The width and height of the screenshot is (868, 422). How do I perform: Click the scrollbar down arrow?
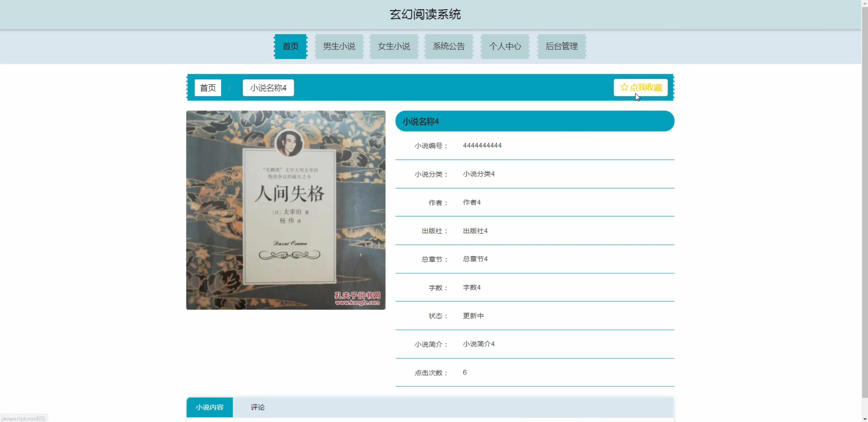[x=865, y=419]
